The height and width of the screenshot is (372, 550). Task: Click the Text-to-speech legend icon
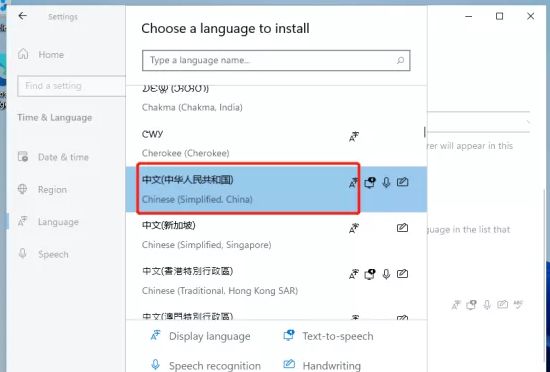click(289, 336)
